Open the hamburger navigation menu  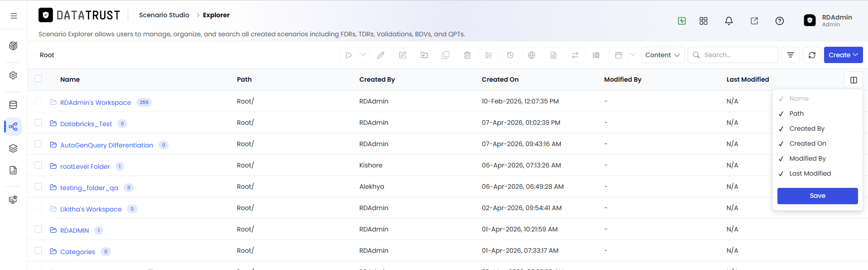click(14, 16)
